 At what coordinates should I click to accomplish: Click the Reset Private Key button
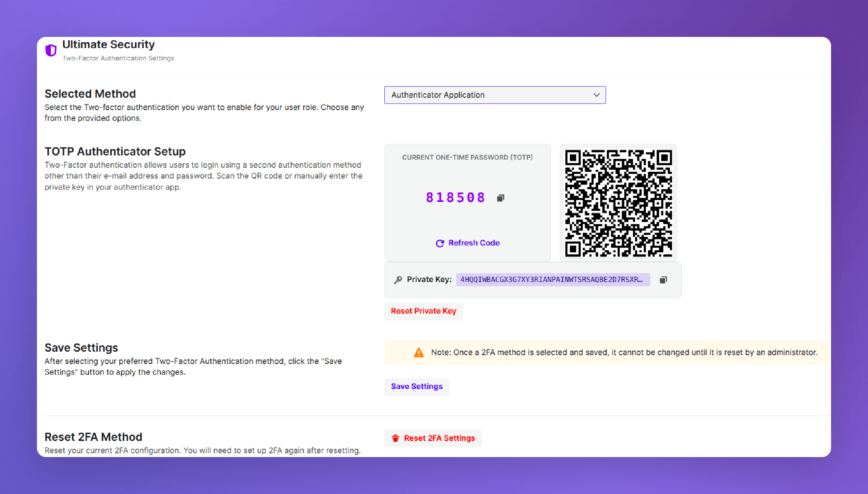pyautogui.click(x=424, y=311)
